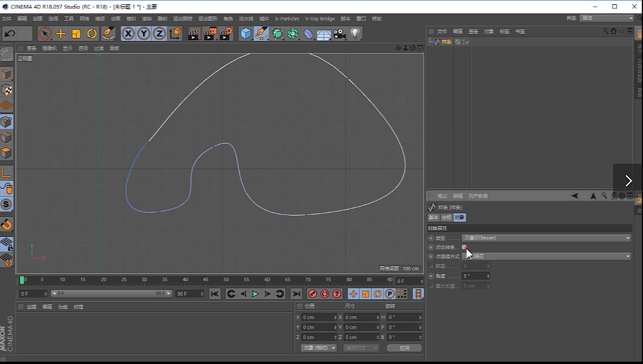
Task: Open the 点插值方式 dropdown
Action: pos(546,256)
